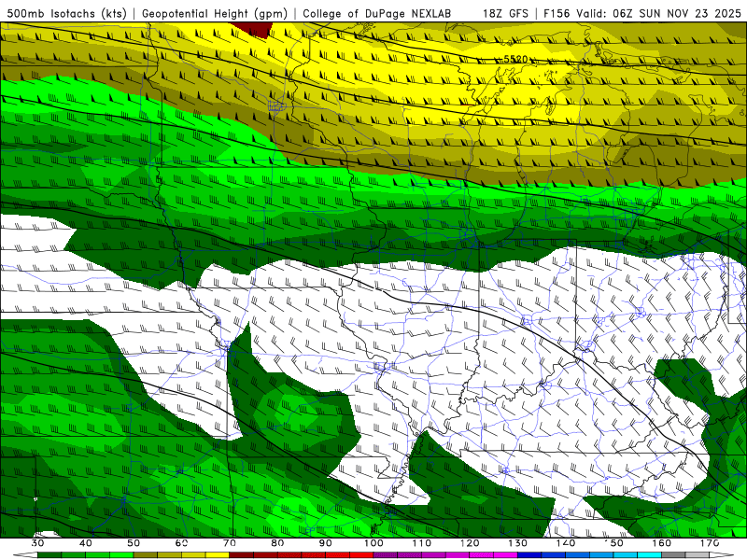Click the 100 label on the color scale
747x560 pixels.
pyautogui.click(x=374, y=543)
